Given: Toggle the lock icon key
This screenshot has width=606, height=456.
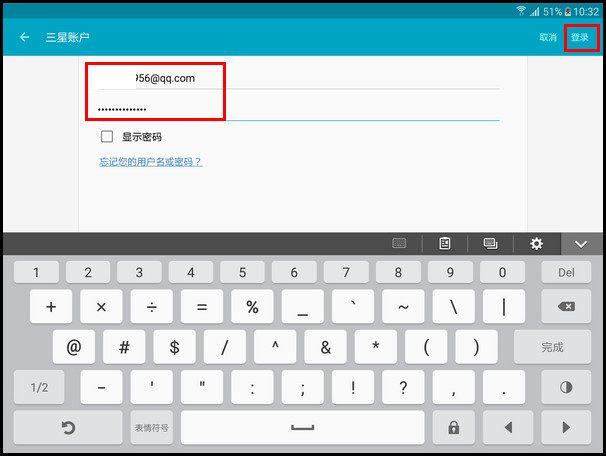Looking at the screenshot, I should 454,427.
